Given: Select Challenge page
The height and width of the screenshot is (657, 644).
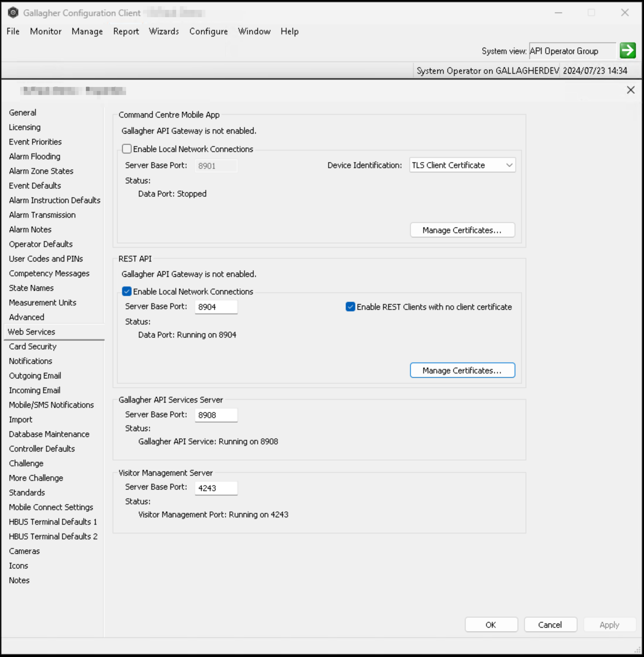Looking at the screenshot, I should click(26, 463).
